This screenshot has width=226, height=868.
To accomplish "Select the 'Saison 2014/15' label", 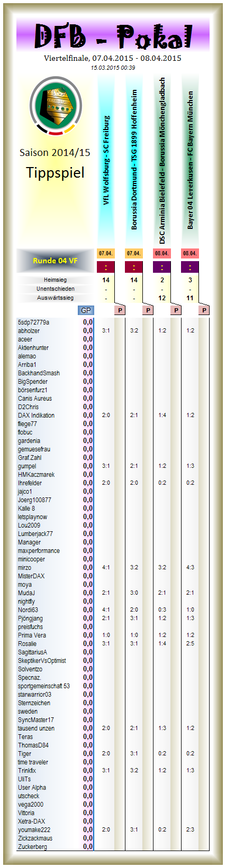I will (55, 152).
